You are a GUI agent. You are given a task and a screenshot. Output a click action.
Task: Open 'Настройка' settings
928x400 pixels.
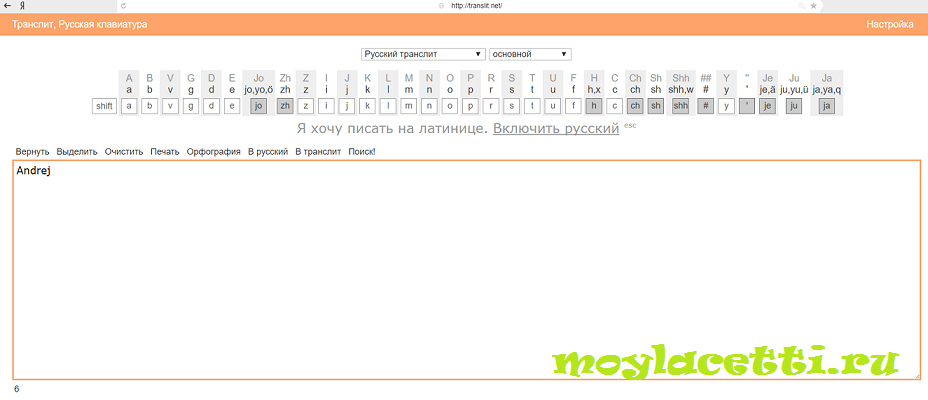point(889,24)
